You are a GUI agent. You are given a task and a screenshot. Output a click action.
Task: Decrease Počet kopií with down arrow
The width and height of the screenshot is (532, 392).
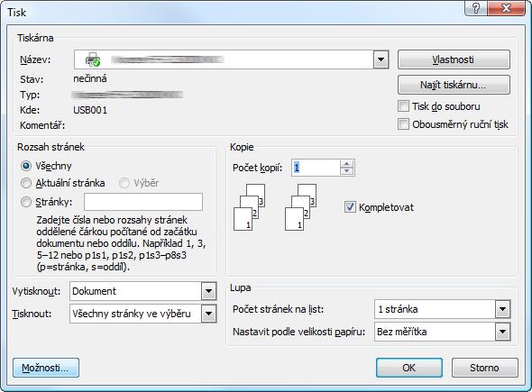click(346, 171)
